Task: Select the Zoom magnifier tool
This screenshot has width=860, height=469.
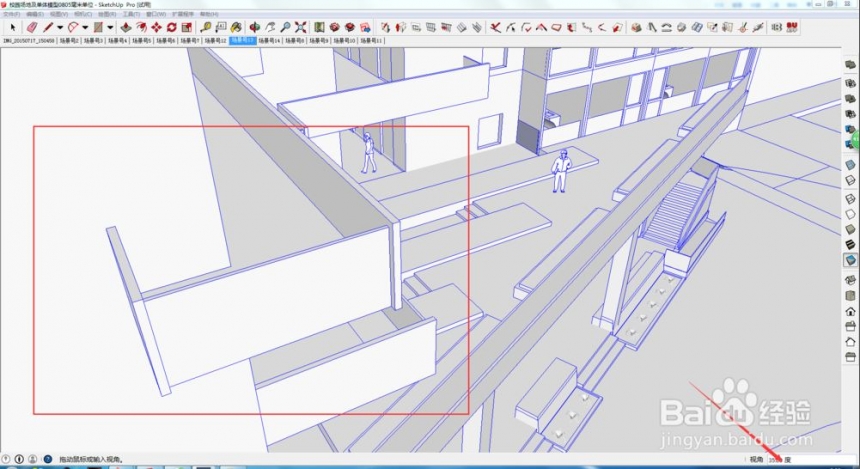Action: 285,27
